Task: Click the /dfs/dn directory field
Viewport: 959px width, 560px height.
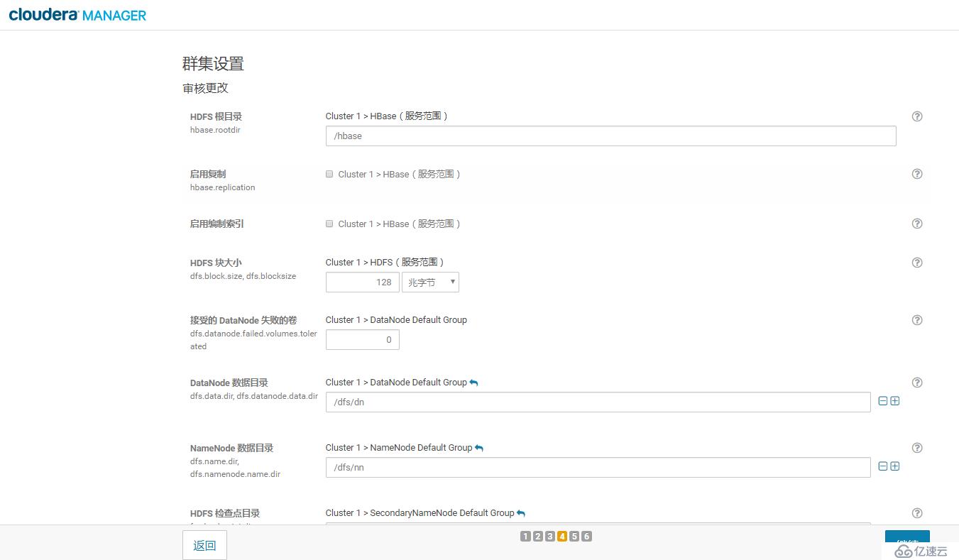Action: [x=598, y=402]
